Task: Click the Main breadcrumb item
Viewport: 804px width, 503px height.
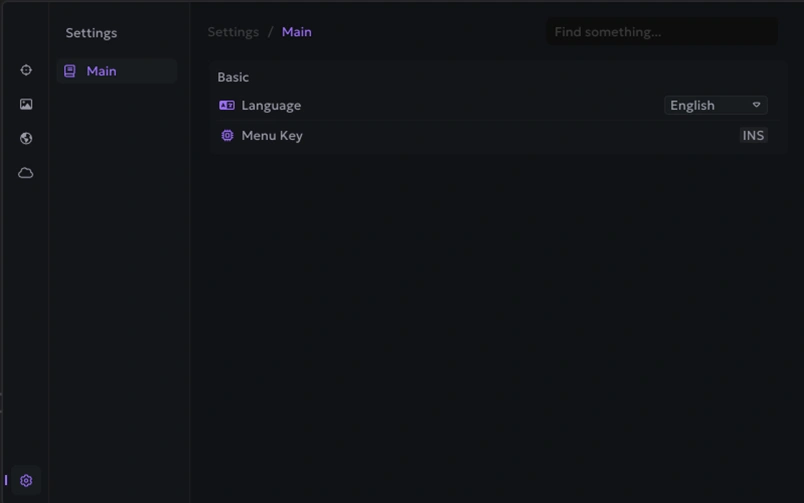Action: (296, 32)
